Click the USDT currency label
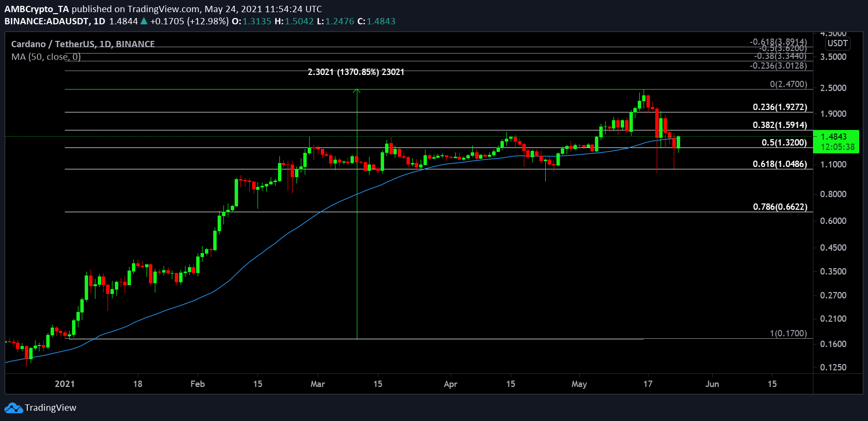Screen dimensions: 868x421 click(838, 43)
